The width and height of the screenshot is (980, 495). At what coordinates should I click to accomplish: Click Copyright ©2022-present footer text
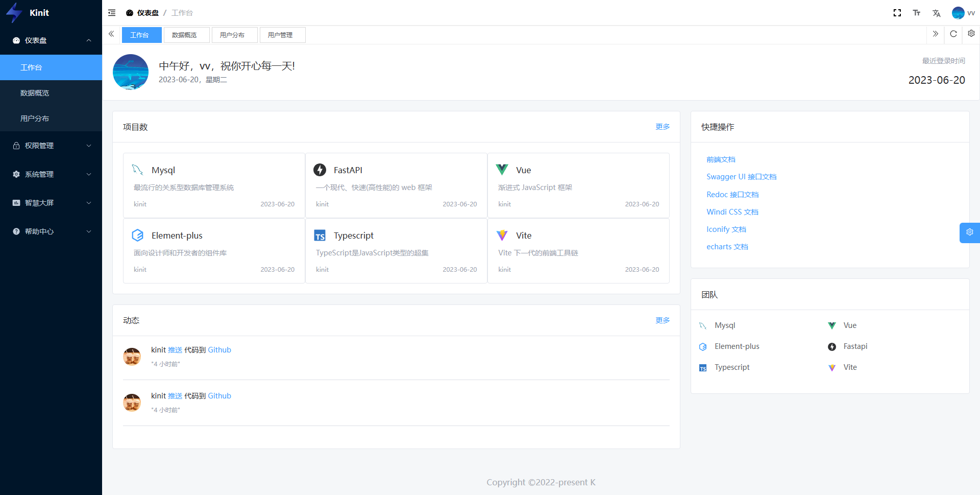coord(541,482)
